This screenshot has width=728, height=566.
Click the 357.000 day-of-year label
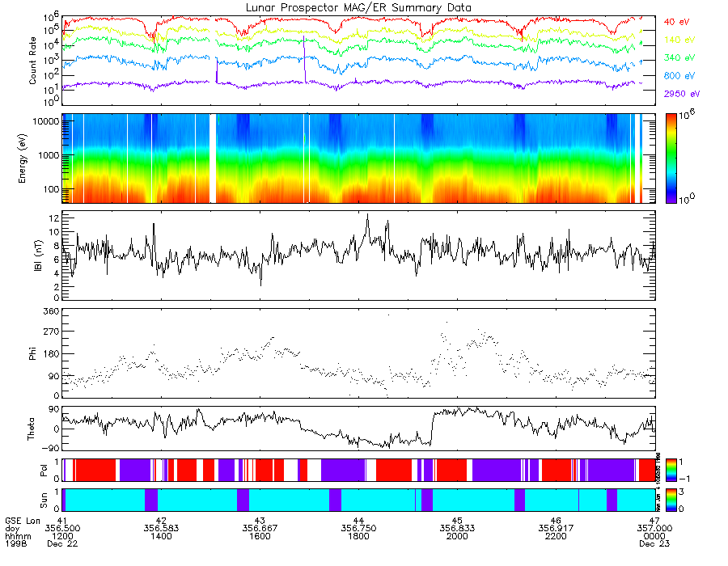654,529
